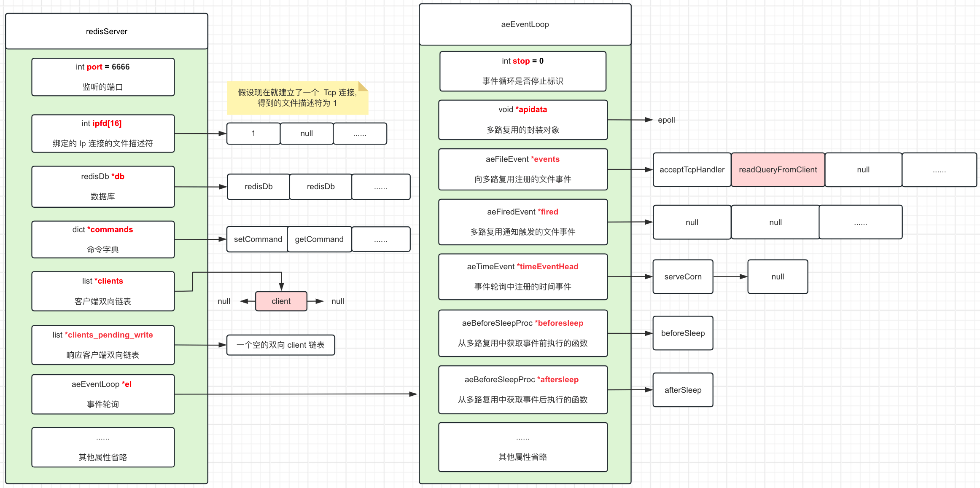Click the 'list *clients_pending_write' box
980x488 pixels.
coord(103,345)
